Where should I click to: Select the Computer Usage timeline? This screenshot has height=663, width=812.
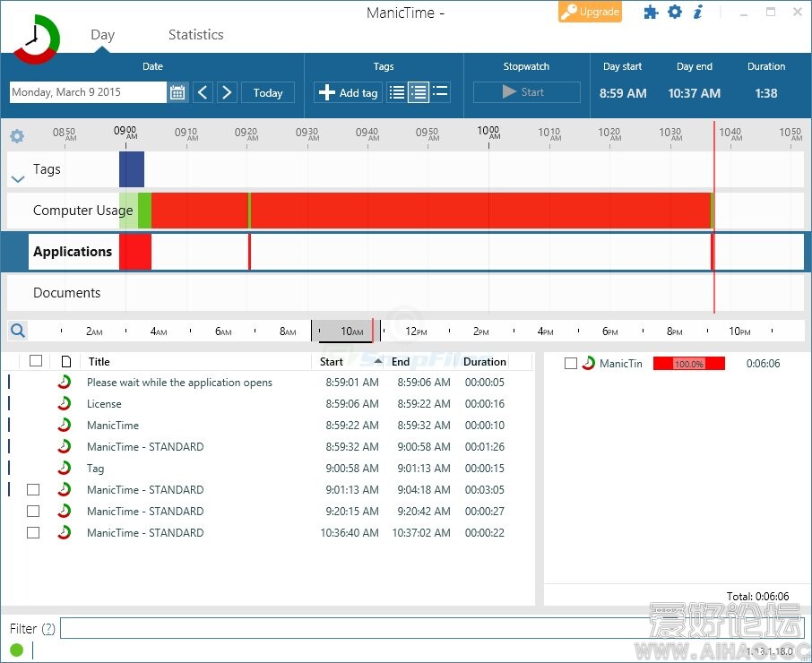point(405,211)
